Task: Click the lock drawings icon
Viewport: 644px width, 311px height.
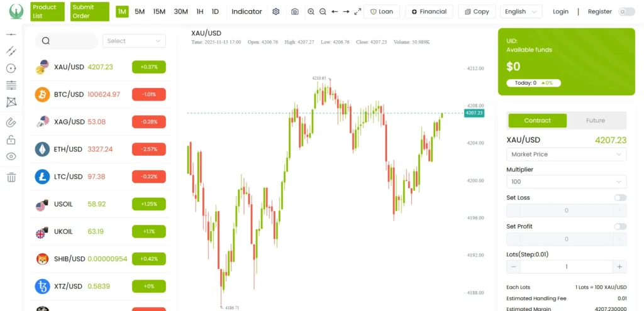Action: coord(11,139)
